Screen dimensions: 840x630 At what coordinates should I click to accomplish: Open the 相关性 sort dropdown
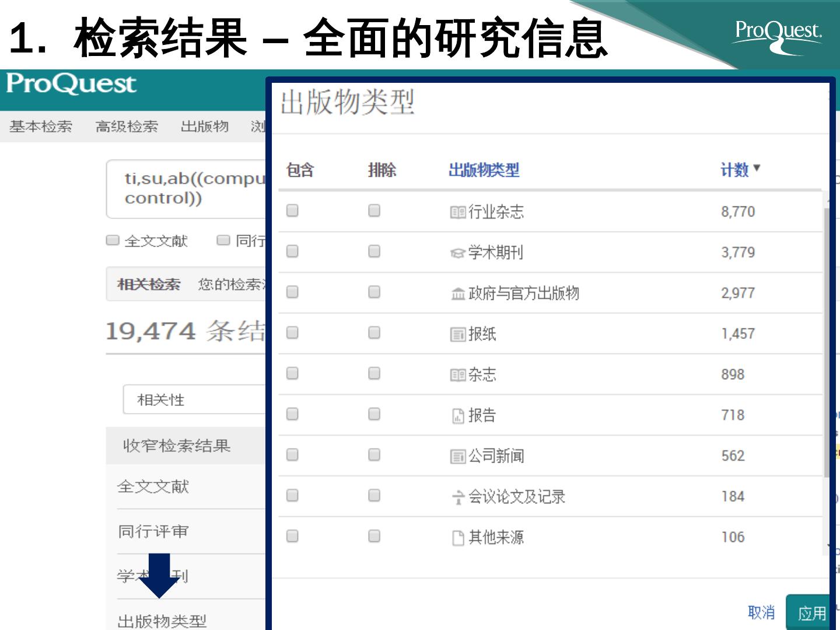tap(194, 400)
